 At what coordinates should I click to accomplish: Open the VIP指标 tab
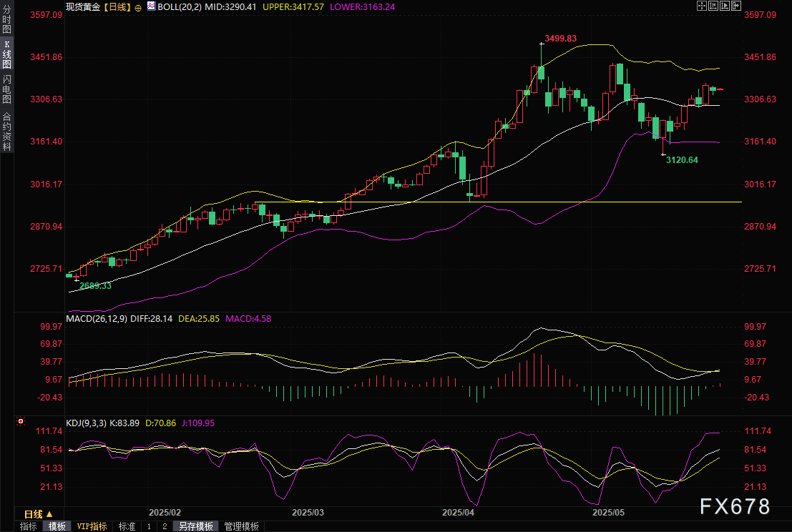click(92, 526)
